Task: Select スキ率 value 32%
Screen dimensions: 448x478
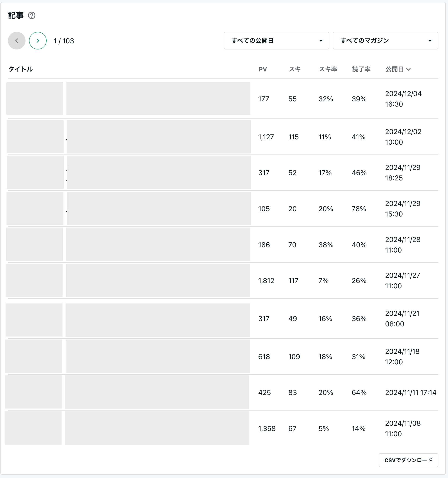Action: click(x=326, y=99)
